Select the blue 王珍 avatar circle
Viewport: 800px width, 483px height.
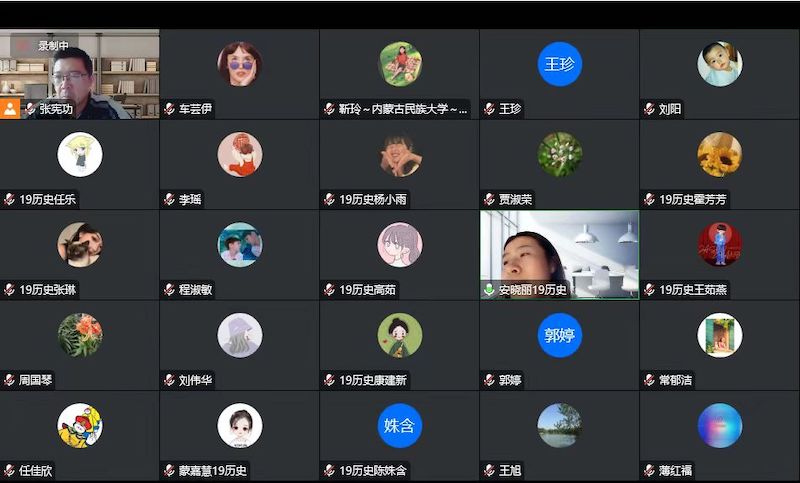click(560, 64)
